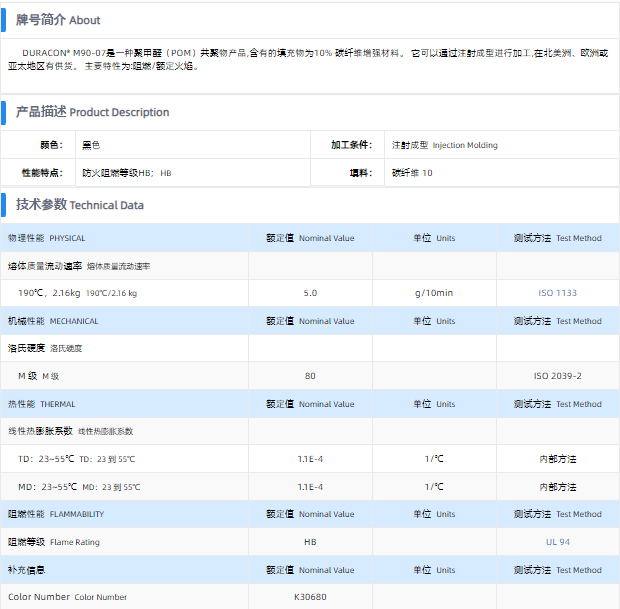
Task: Select the Color Number row label
Action: (x=67, y=597)
